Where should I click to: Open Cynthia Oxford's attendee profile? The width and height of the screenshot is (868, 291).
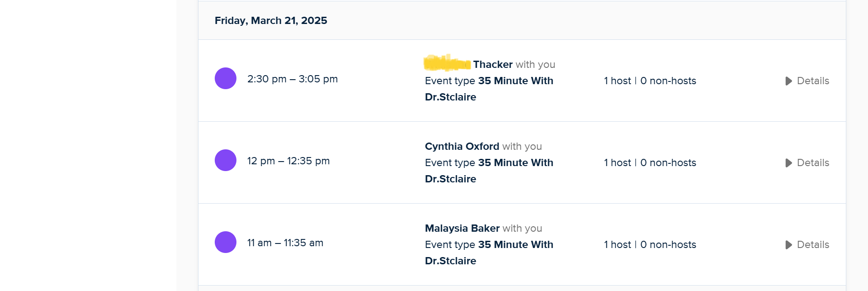click(x=462, y=146)
